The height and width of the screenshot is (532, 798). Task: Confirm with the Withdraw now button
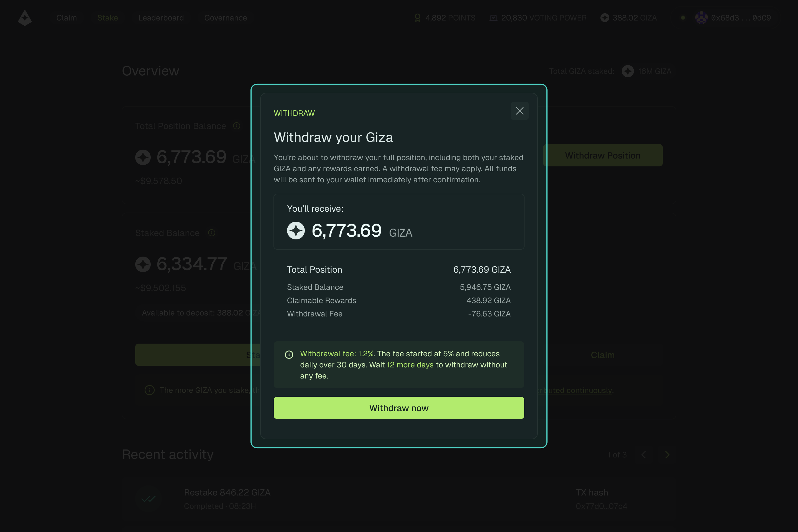point(399,408)
